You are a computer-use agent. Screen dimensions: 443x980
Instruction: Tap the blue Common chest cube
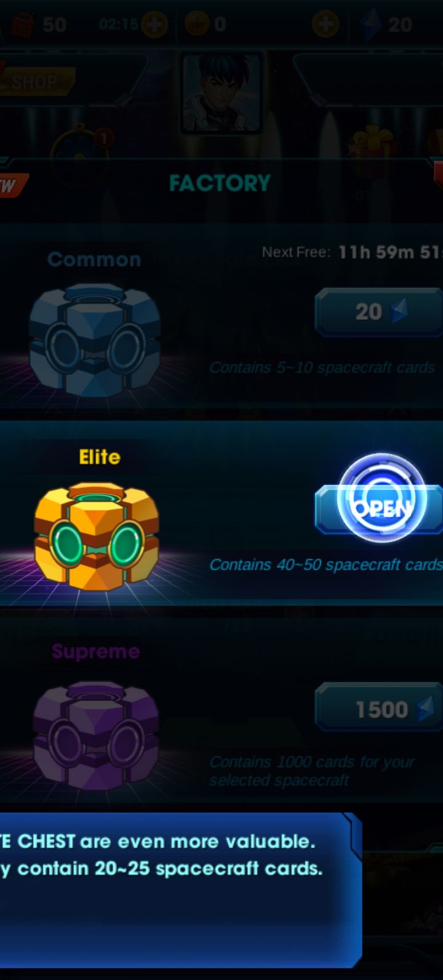click(94, 339)
